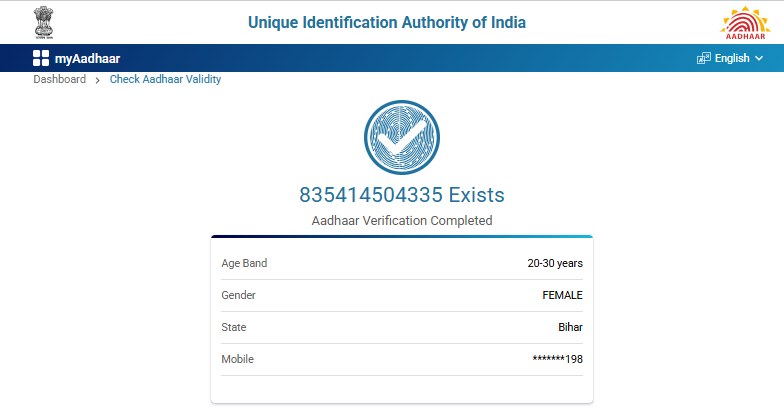784x408 pixels.
Task: Click the FEMALE gender value
Action: 562,295
